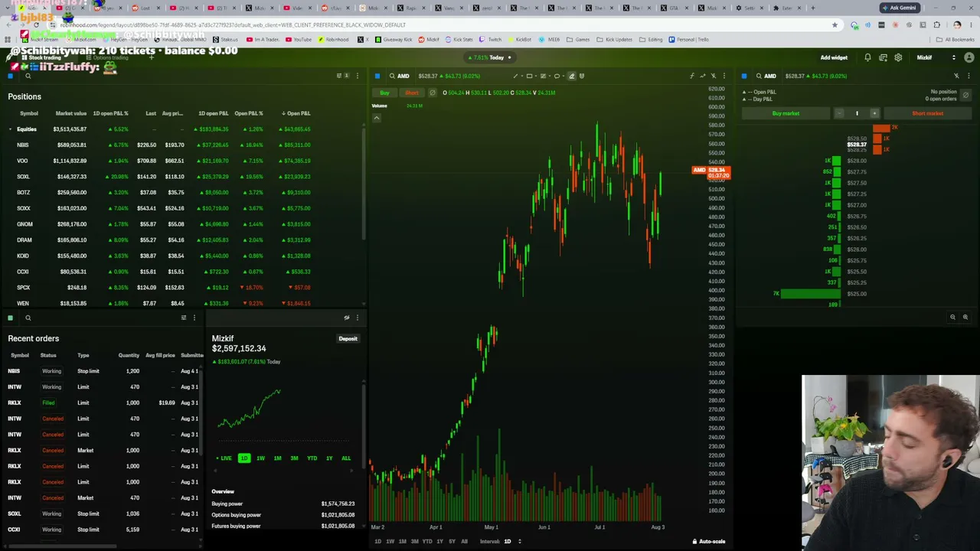Click the orange Short button on chart

coord(411,93)
